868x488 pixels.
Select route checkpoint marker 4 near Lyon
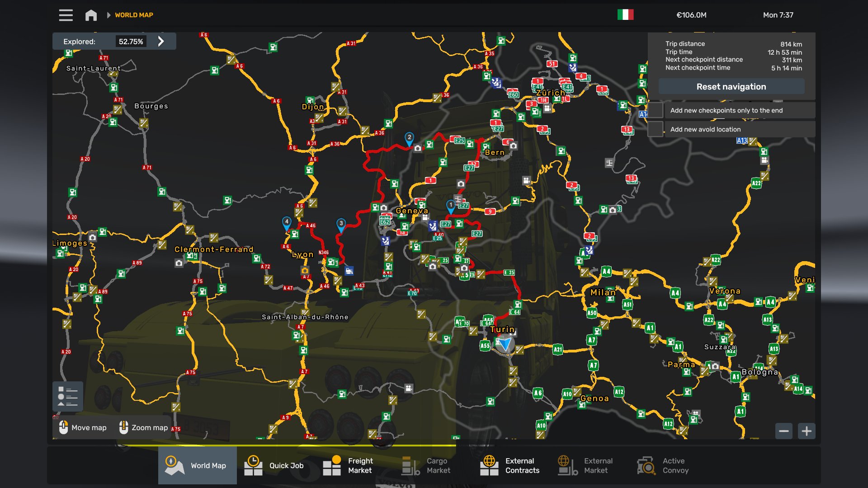point(287,222)
